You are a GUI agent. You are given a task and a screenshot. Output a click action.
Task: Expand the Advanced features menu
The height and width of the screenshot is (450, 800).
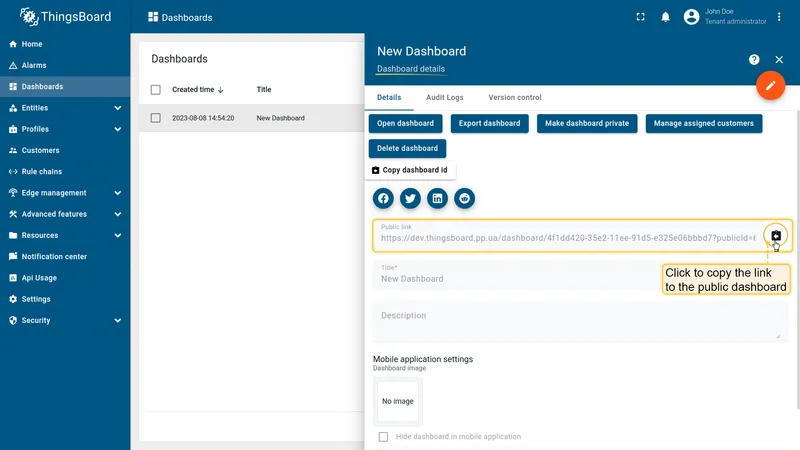tap(65, 214)
